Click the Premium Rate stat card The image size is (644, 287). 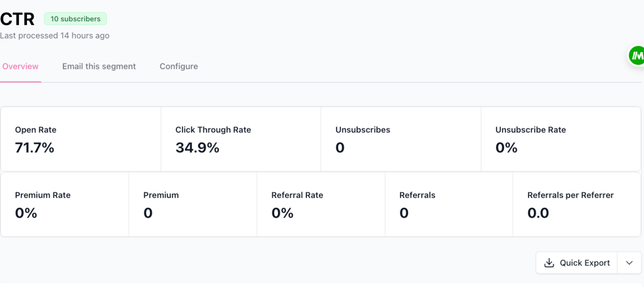[x=65, y=204]
